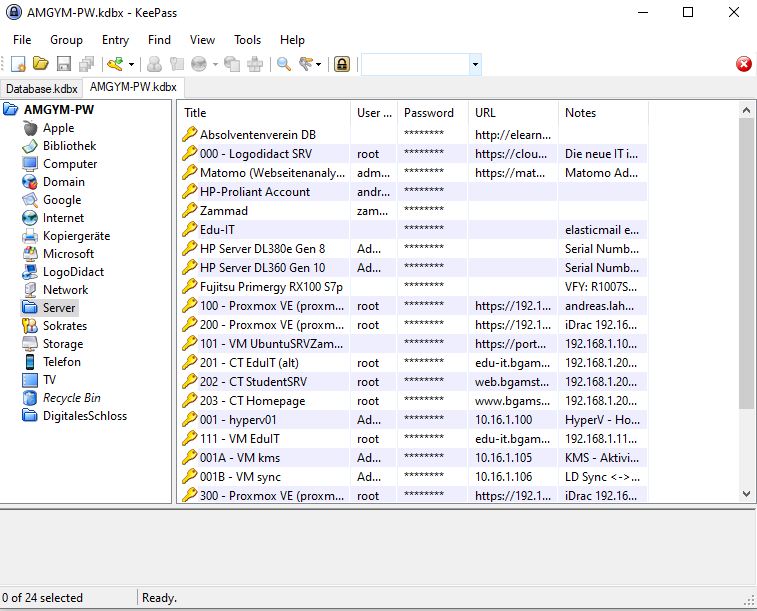Image resolution: width=757 pixels, height=611 pixels.
Task: Open the Add Entry dropdown arrow
Action: point(131,64)
